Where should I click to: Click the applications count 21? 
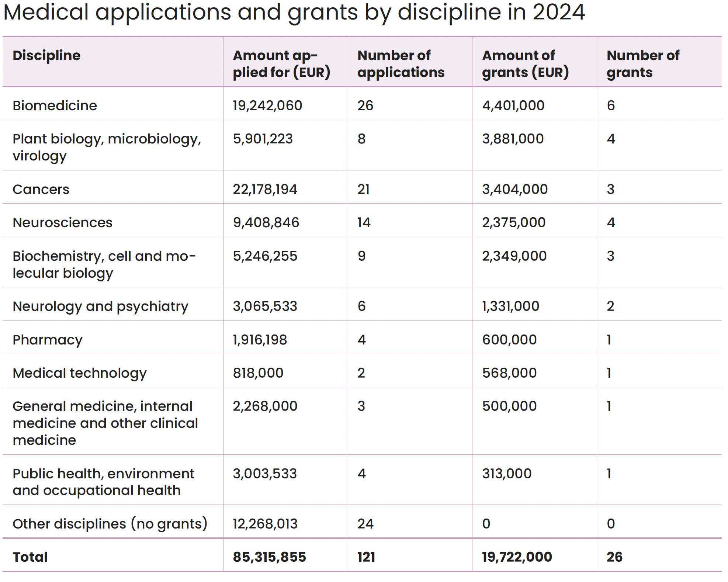coord(364,189)
